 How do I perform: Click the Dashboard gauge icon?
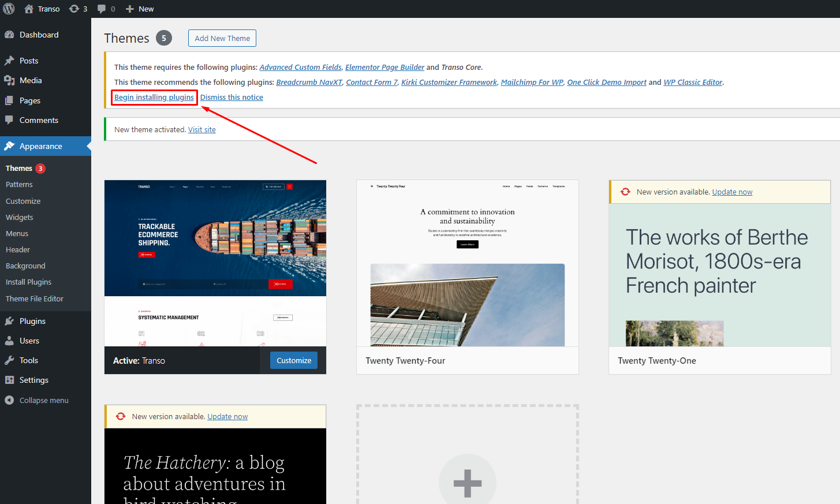[9, 35]
